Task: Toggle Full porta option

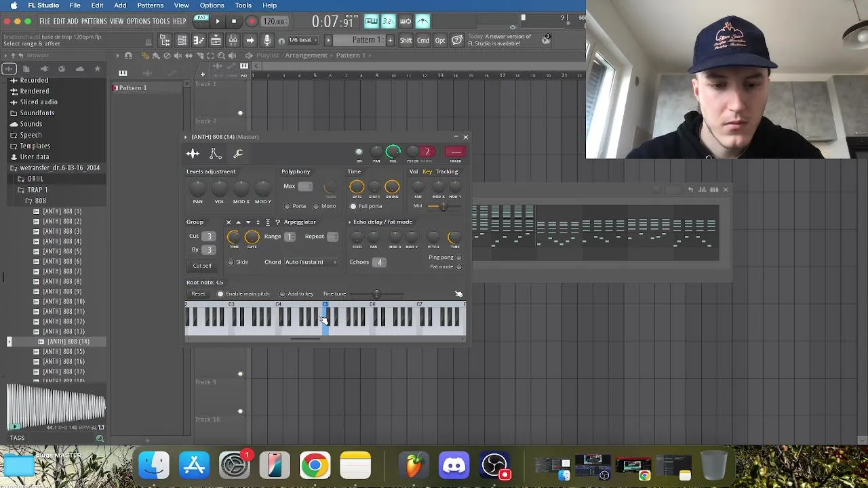Action: (x=353, y=206)
